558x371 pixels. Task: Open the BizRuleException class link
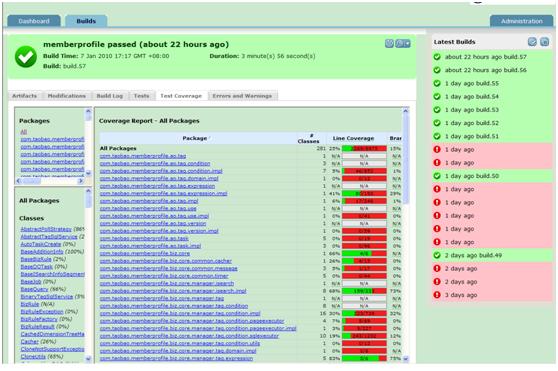point(42,312)
